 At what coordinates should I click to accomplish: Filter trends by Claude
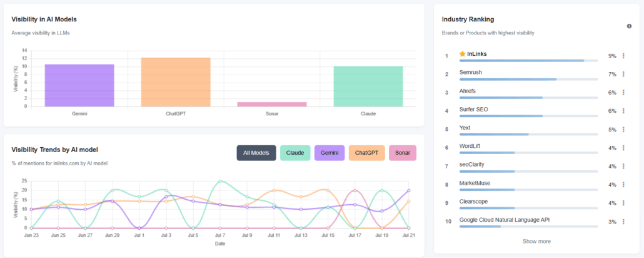click(295, 153)
